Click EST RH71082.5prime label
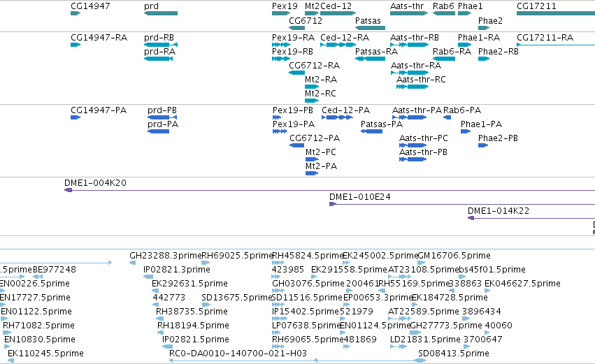This screenshot has width=595, height=364. 38,326
